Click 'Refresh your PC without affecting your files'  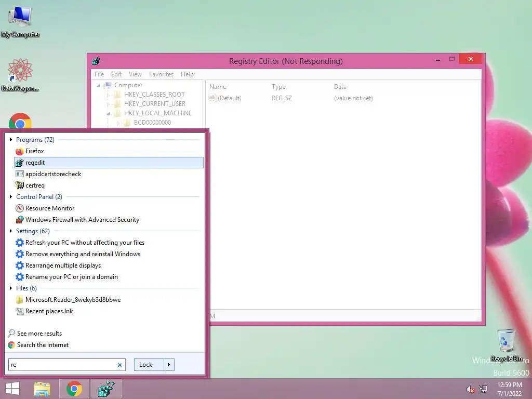pos(85,243)
